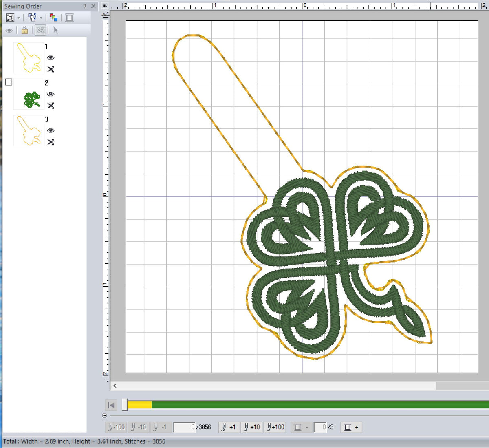Activate the scissors trim icon
The width and height of the screenshot is (489, 448).
[40, 31]
